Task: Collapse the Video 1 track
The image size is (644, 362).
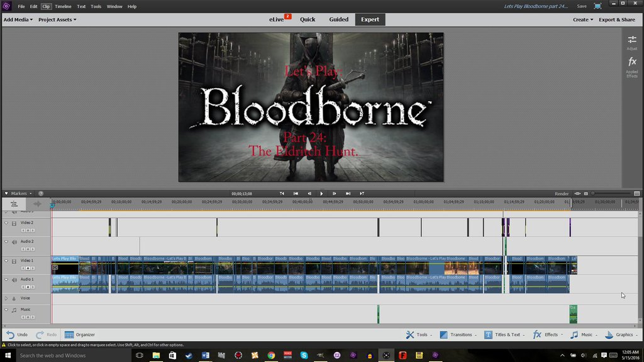Action: click(6, 261)
